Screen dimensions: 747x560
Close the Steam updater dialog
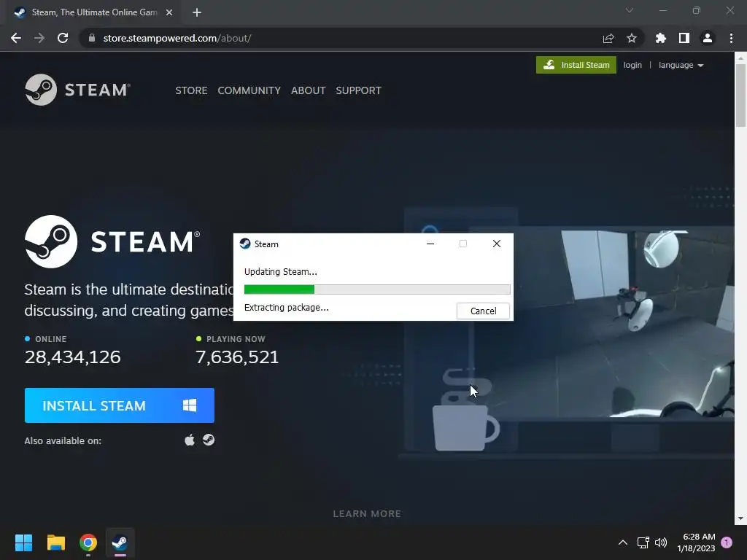coord(496,244)
